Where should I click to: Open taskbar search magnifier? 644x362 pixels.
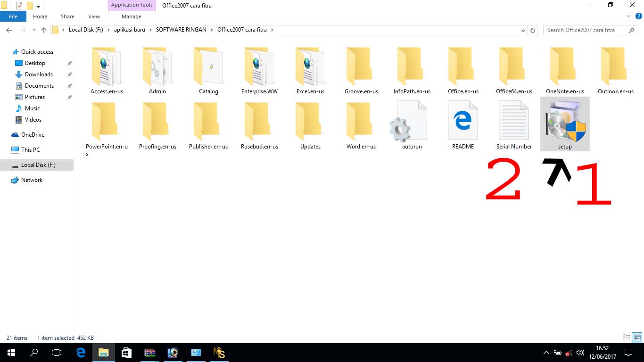point(34,353)
